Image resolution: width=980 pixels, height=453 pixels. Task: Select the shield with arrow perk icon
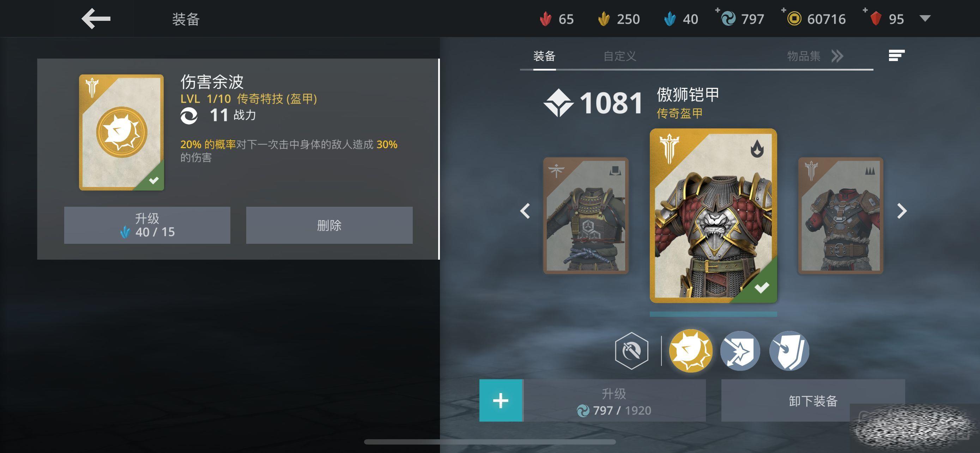(x=740, y=350)
